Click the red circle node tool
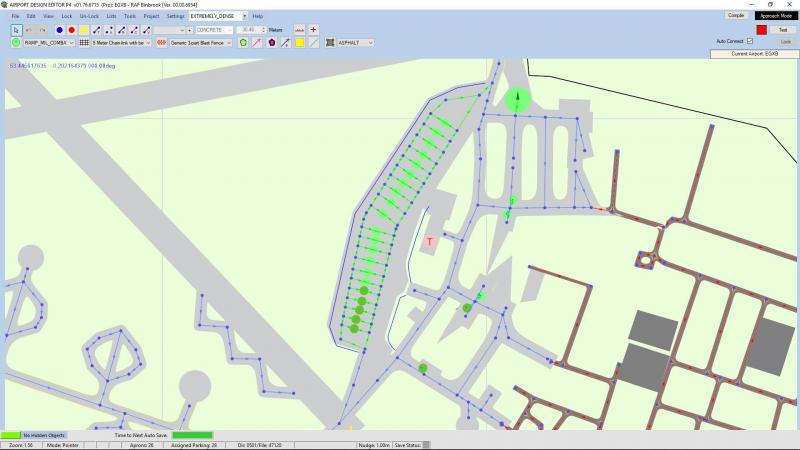800x450 pixels. click(71, 30)
